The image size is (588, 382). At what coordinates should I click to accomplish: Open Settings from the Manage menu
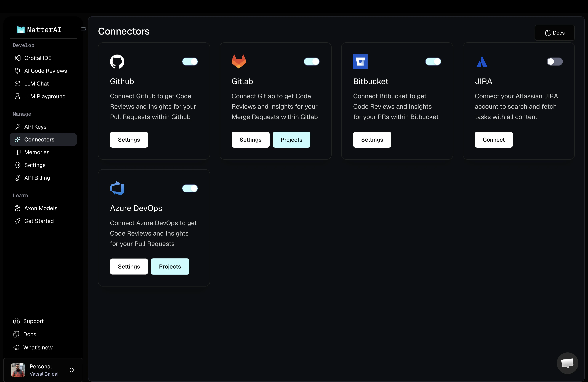35,165
